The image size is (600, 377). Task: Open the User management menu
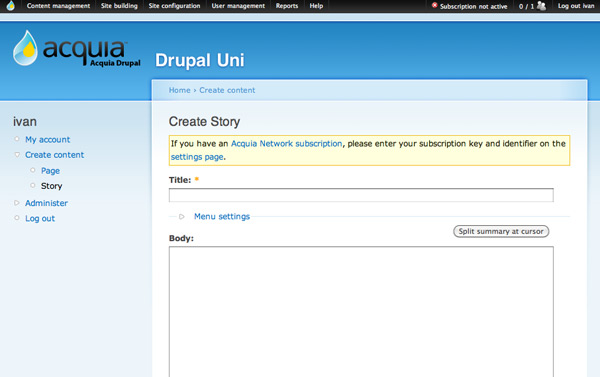(x=238, y=6)
